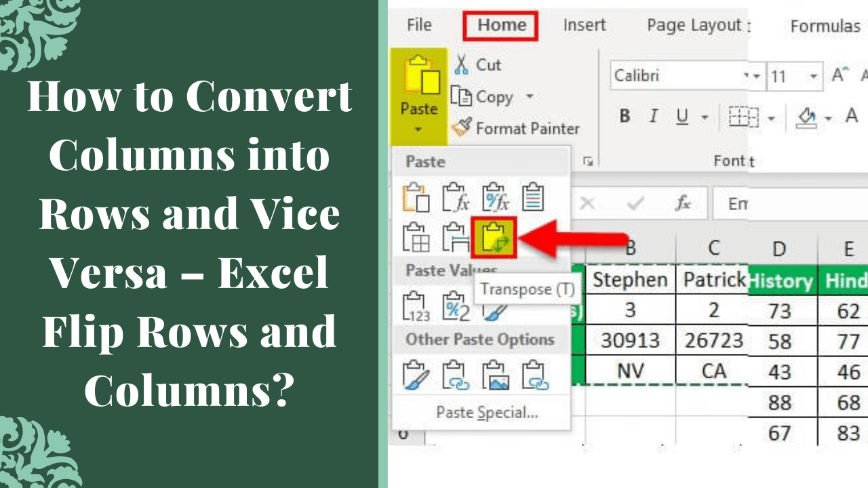Select the cell with value 46
This screenshot has width=868, height=488.
click(x=843, y=372)
